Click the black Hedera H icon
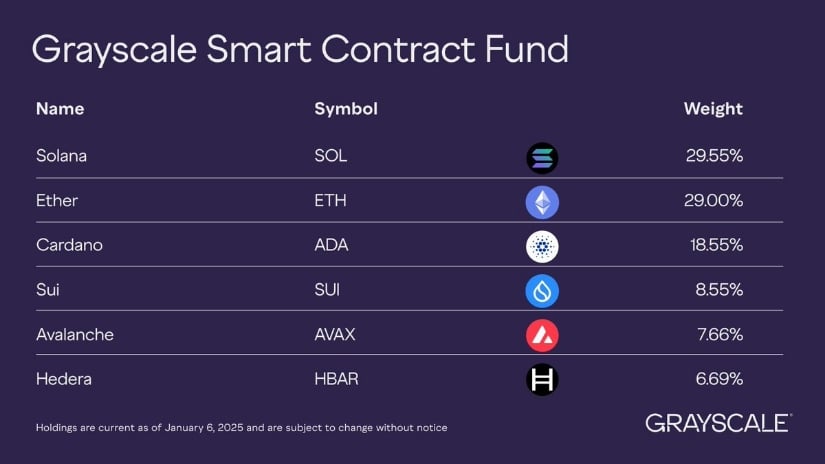The width and height of the screenshot is (825, 464). [542, 379]
